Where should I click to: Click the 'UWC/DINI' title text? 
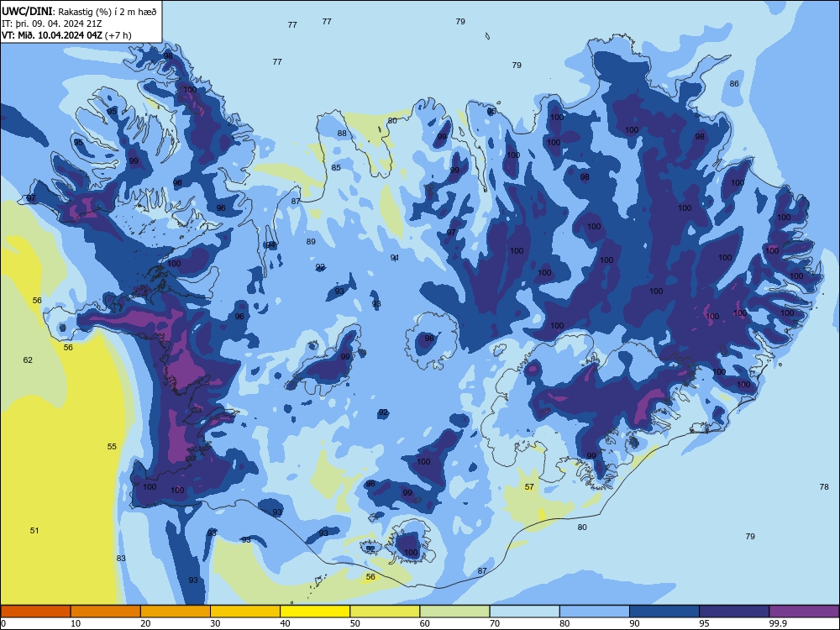(x=27, y=12)
